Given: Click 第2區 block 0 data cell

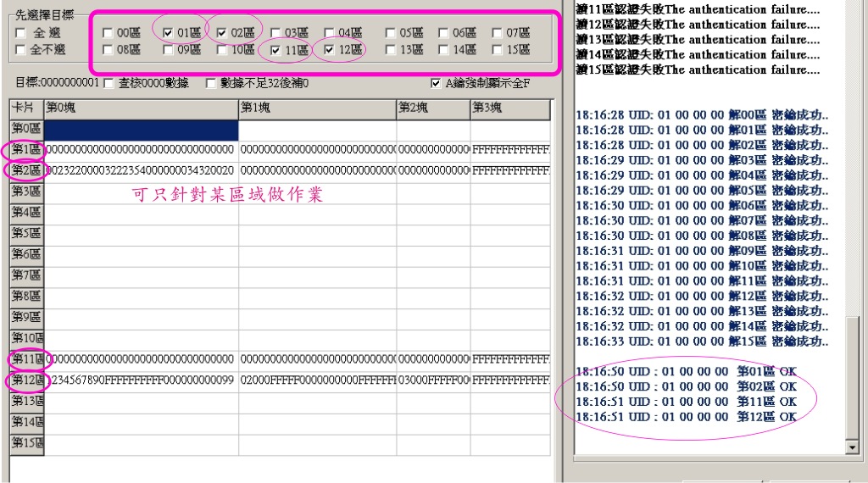Looking at the screenshot, I should pyautogui.click(x=141, y=171).
